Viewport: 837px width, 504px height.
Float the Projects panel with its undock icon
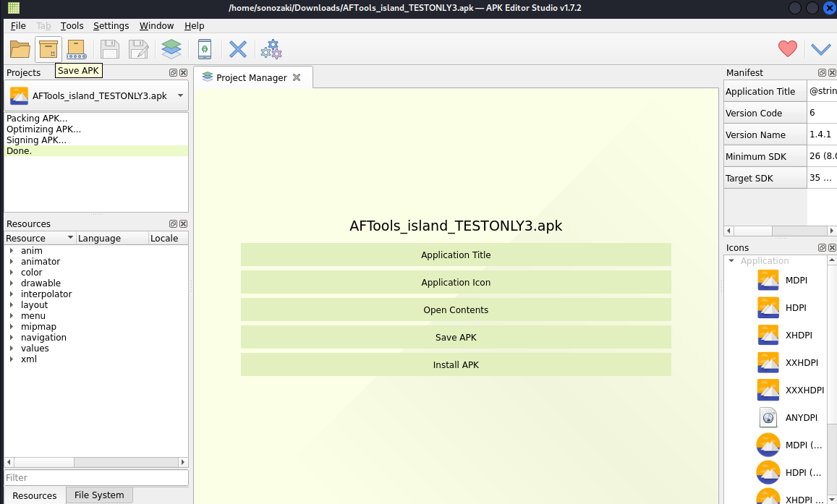click(173, 72)
